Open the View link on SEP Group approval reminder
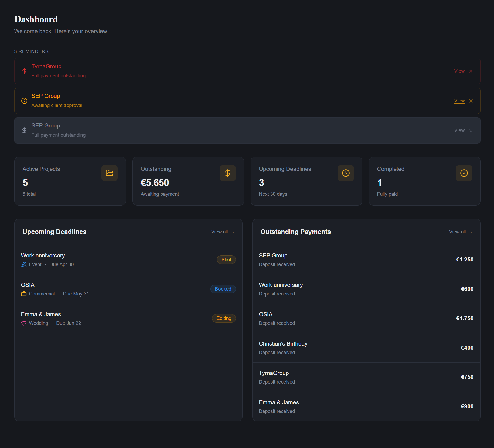The image size is (494, 448). pyautogui.click(x=459, y=101)
